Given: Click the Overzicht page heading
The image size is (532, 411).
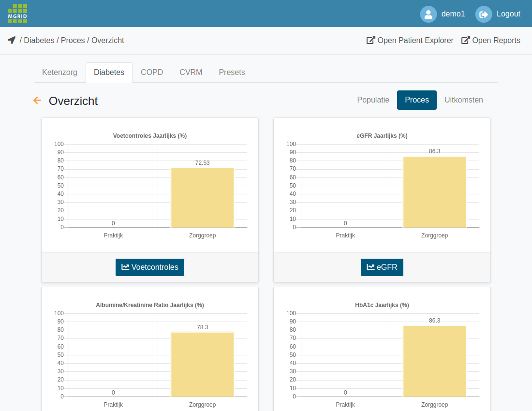Looking at the screenshot, I should pos(74,101).
